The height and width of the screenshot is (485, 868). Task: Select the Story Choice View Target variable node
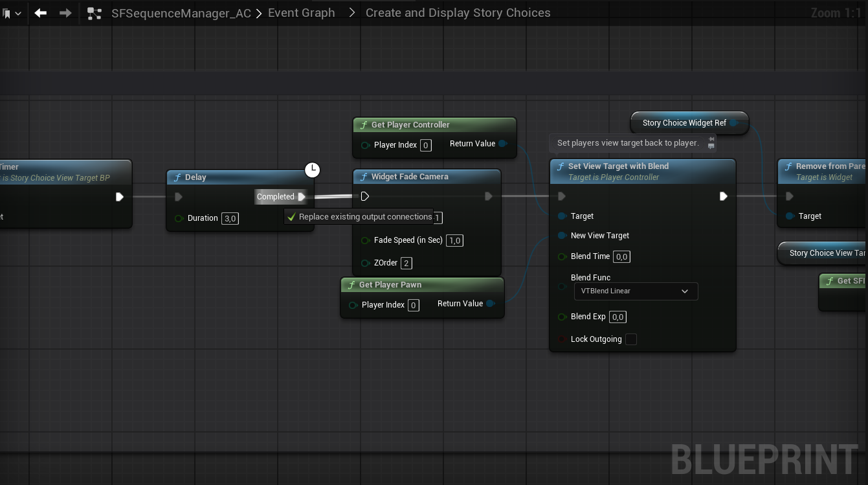(823, 253)
